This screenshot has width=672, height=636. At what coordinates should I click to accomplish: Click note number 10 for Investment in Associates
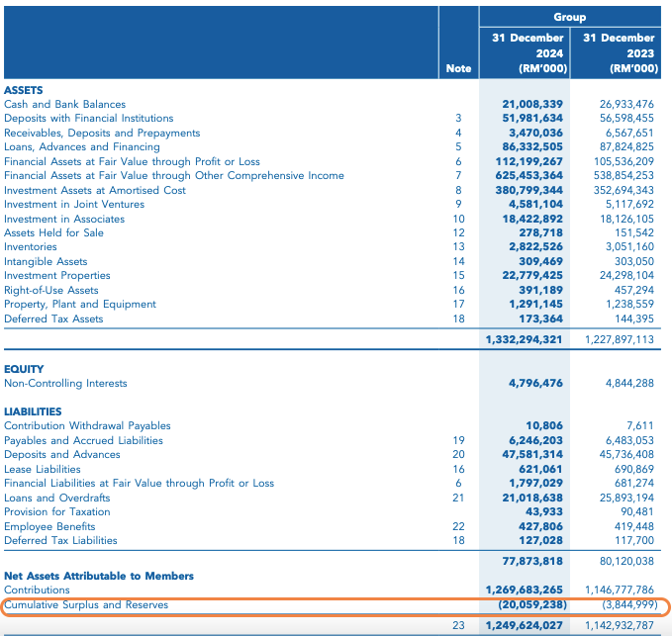(458, 219)
